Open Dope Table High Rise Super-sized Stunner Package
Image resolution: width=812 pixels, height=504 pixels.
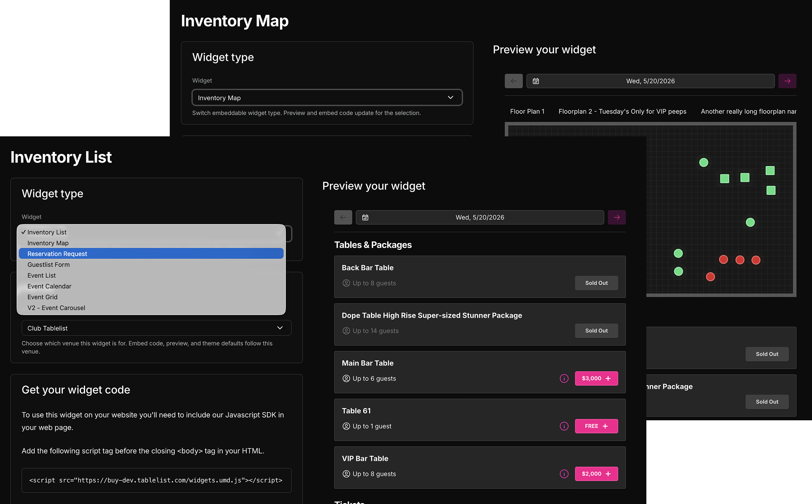tap(480, 324)
